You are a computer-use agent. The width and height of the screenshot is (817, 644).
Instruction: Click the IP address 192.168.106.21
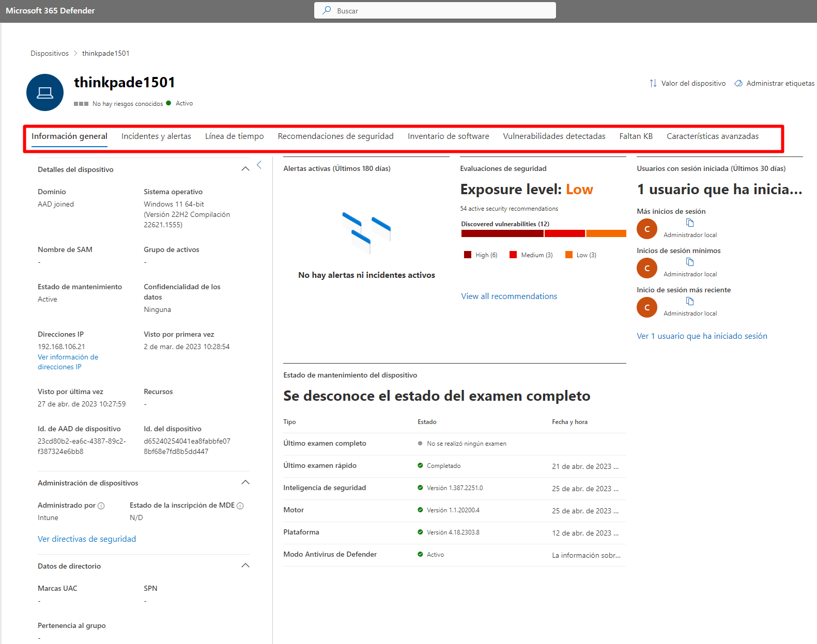(61, 347)
